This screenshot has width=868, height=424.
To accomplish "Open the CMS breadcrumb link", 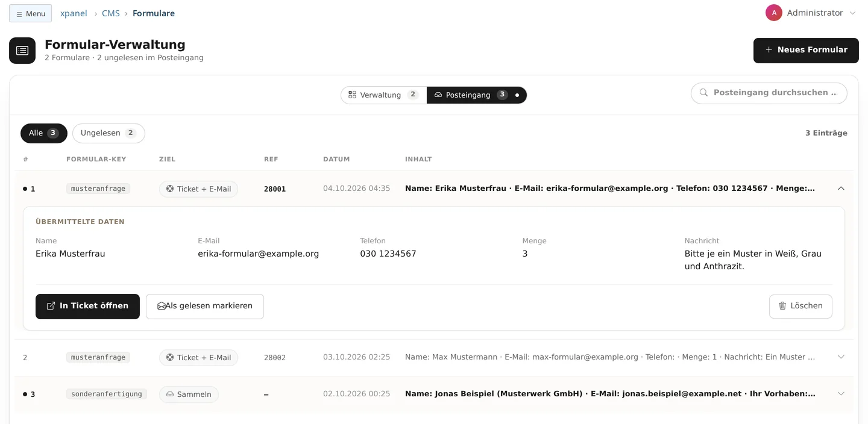I will click(x=111, y=13).
